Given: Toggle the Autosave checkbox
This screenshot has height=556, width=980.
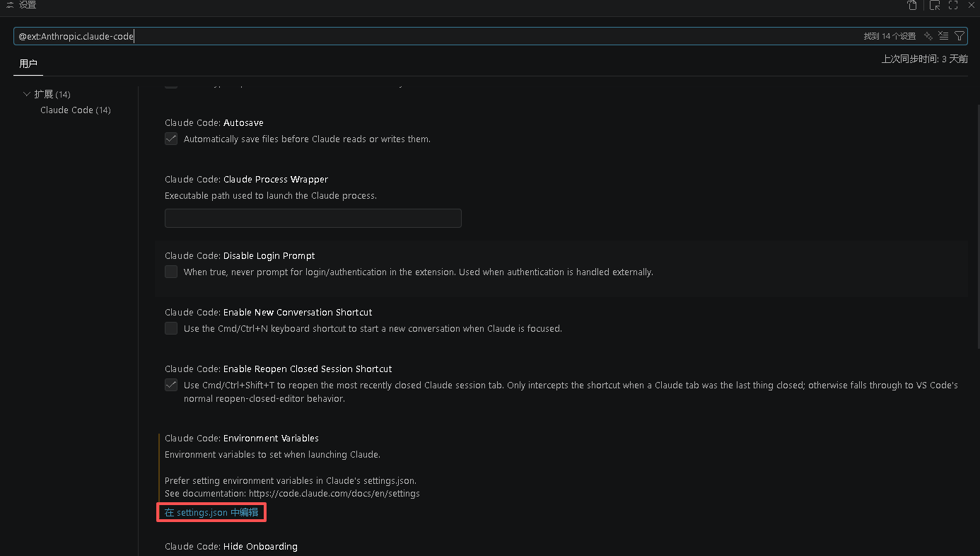Looking at the screenshot, I should 171,139.
